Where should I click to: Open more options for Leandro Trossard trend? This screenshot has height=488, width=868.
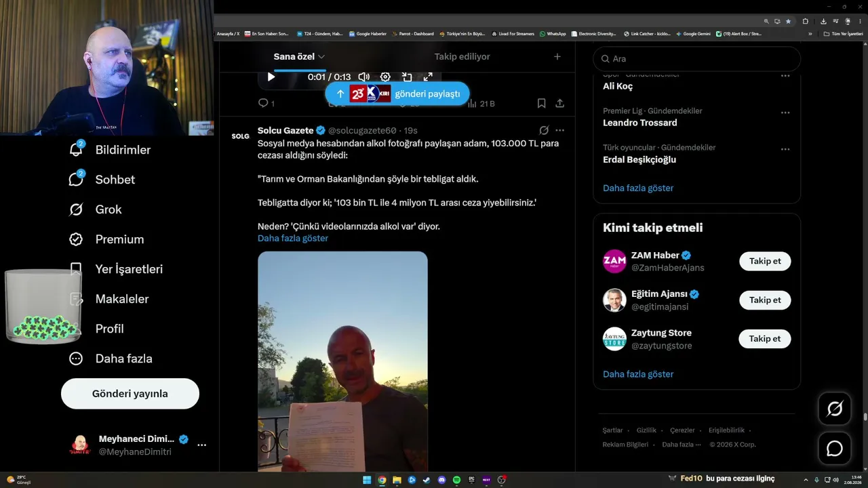pos(785,112)
